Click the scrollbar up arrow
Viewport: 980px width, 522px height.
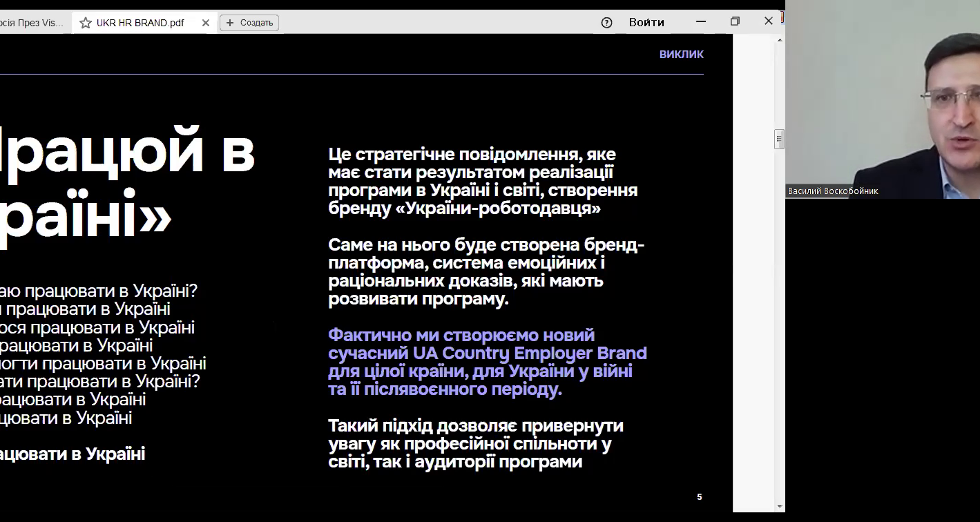point(779,41)
